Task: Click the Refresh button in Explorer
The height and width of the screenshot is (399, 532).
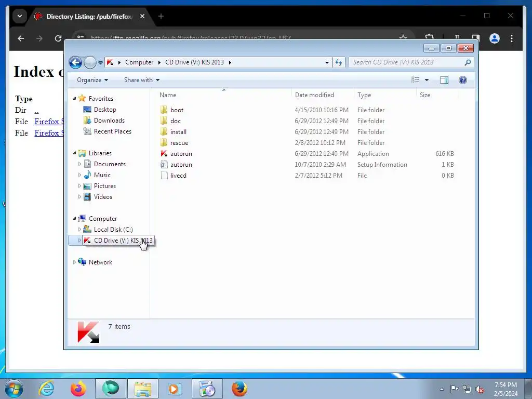Action: [x=339, y=62]
